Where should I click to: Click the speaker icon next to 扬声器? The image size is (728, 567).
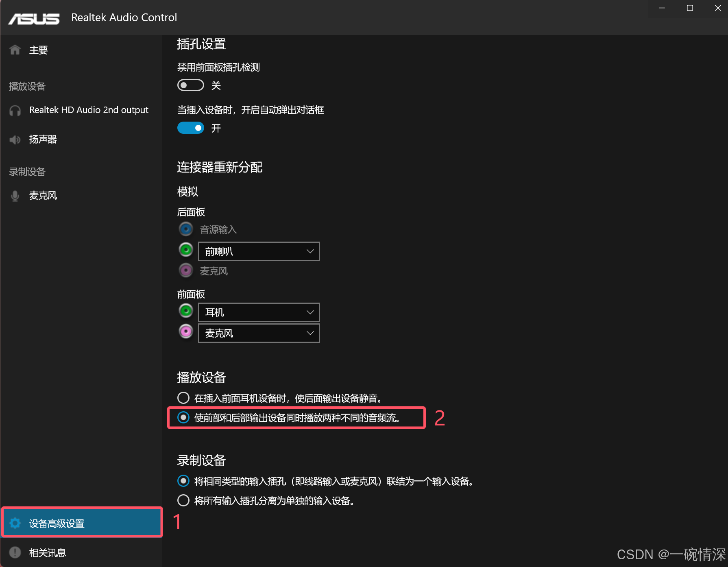tap(15, 140)
